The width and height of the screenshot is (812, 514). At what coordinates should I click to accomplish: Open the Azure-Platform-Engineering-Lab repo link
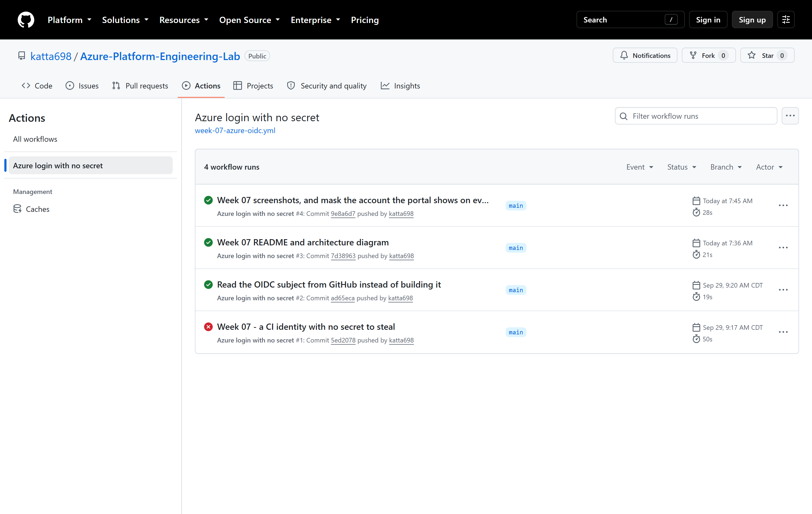160,56
